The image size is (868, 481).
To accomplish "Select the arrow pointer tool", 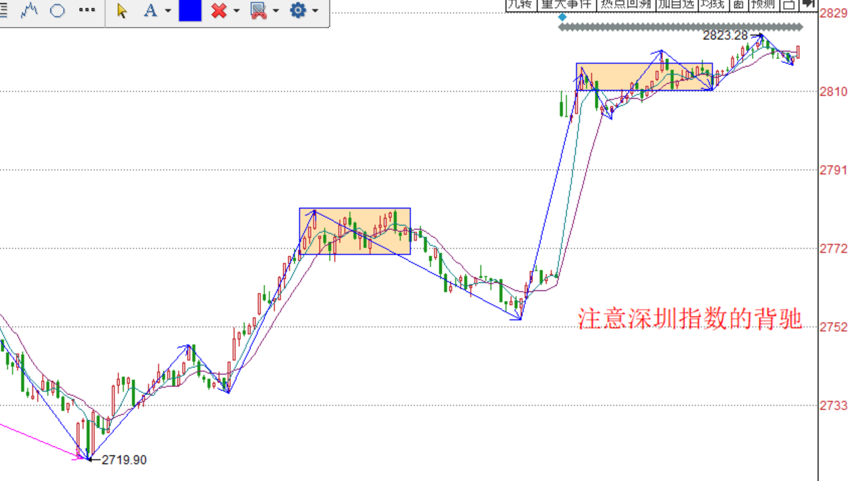I will [x=122, y=10].
